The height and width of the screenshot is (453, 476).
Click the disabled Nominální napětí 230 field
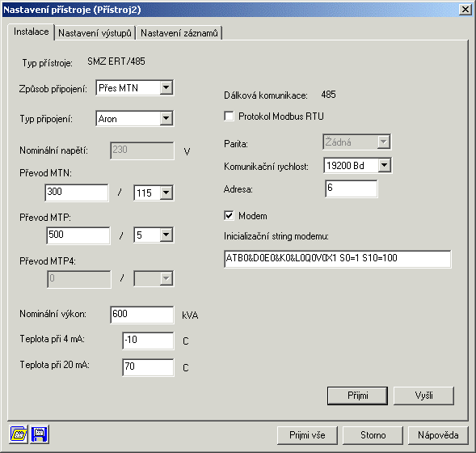142,150
